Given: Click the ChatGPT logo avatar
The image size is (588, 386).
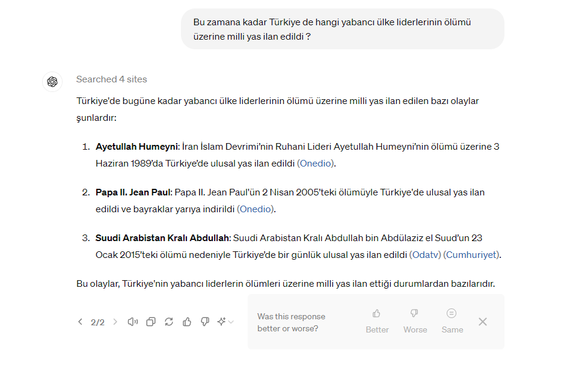Looking at the screenshot, I should (52, 81).
